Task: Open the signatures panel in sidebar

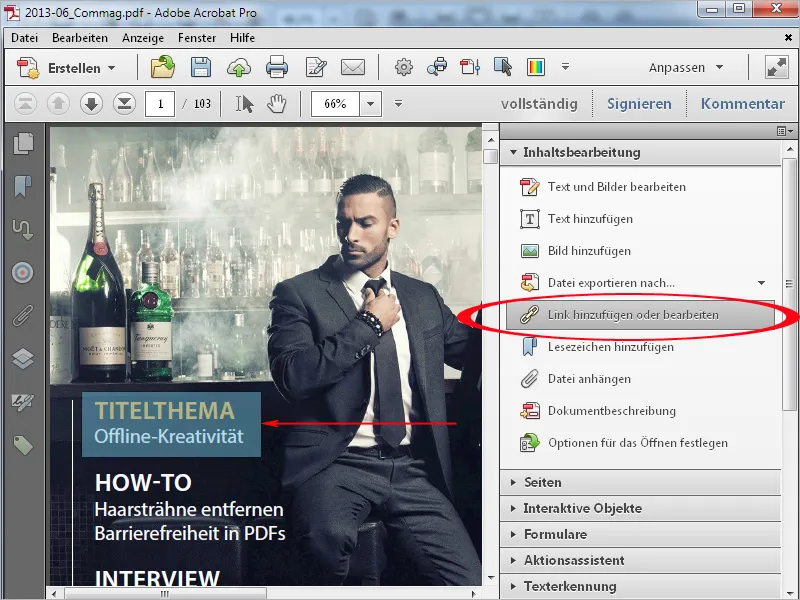Action: [23, 403]
